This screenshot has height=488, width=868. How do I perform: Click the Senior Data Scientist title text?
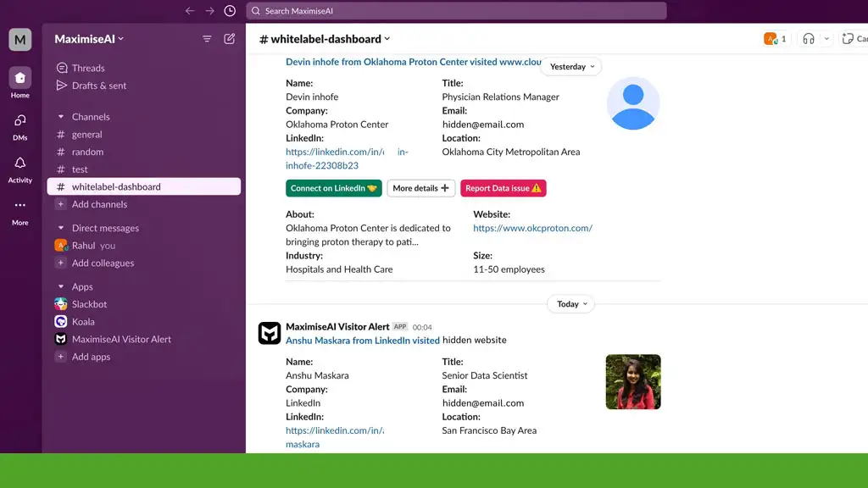484,375
